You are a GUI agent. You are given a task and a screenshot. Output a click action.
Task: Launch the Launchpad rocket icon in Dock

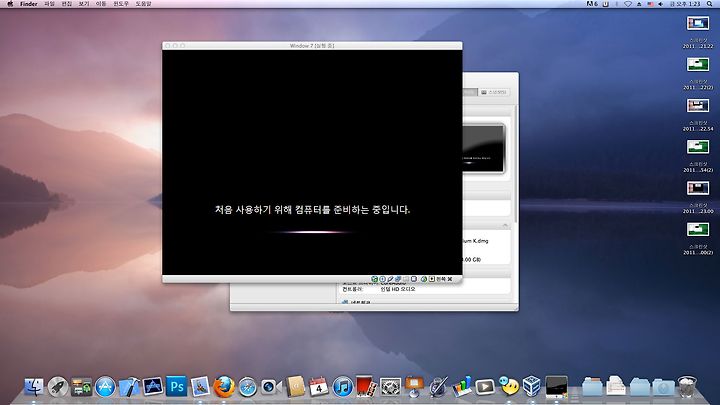pos(58,387)
